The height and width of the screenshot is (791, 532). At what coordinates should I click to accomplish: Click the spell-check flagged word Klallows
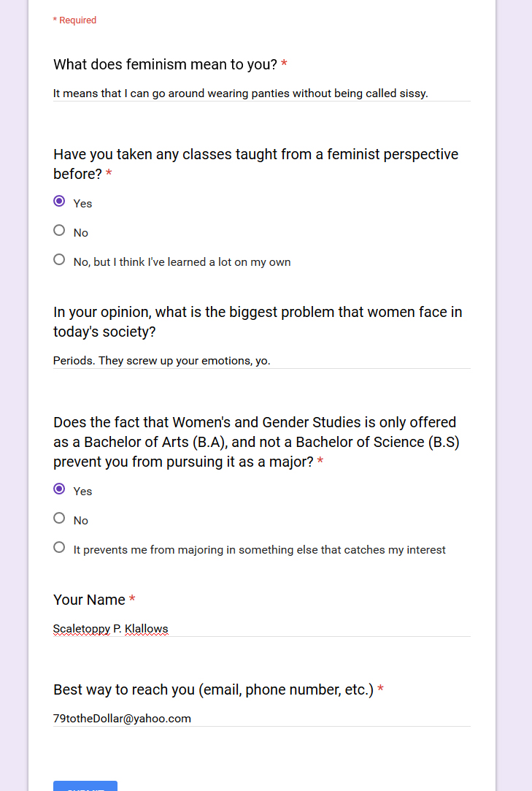146,629
